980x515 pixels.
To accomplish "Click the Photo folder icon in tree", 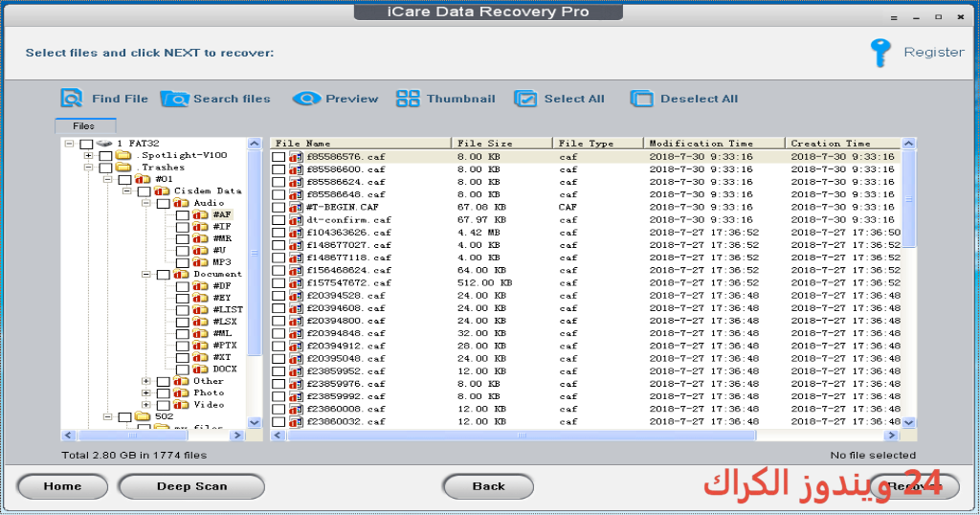I will pos(181,392).
